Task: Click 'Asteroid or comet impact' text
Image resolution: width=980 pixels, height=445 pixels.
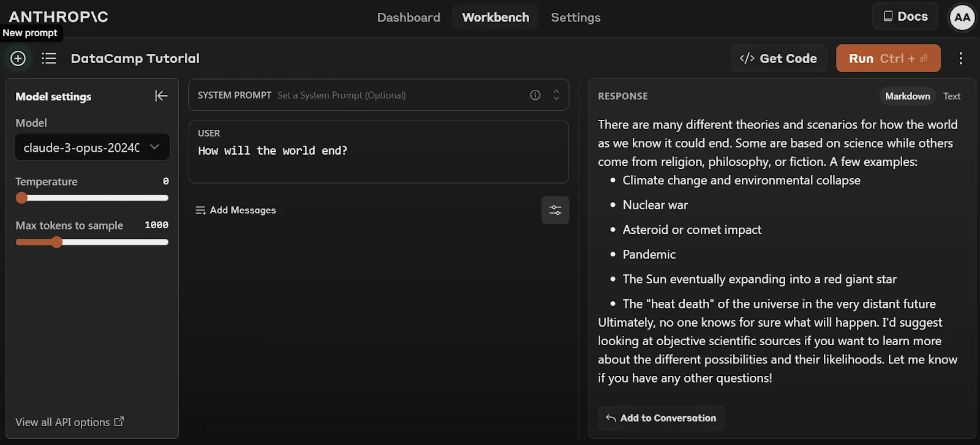Action: coord(692,230)
